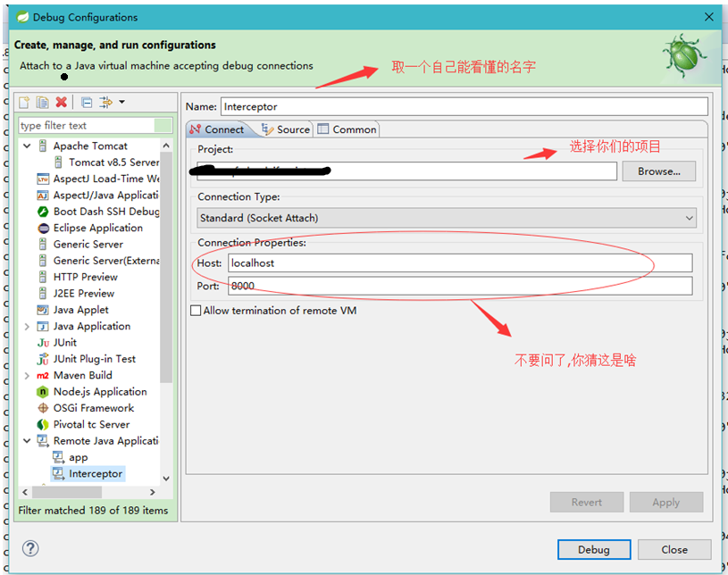Click the tree scroll down arrow
This screenshot has height=575, width=728.
click(x=166, y=479)
